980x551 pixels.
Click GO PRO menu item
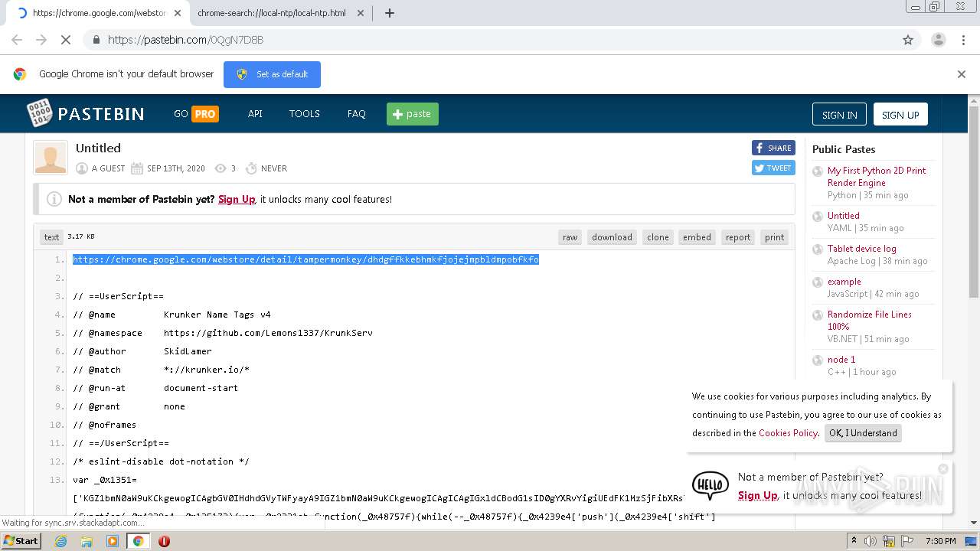click(196, 113)
